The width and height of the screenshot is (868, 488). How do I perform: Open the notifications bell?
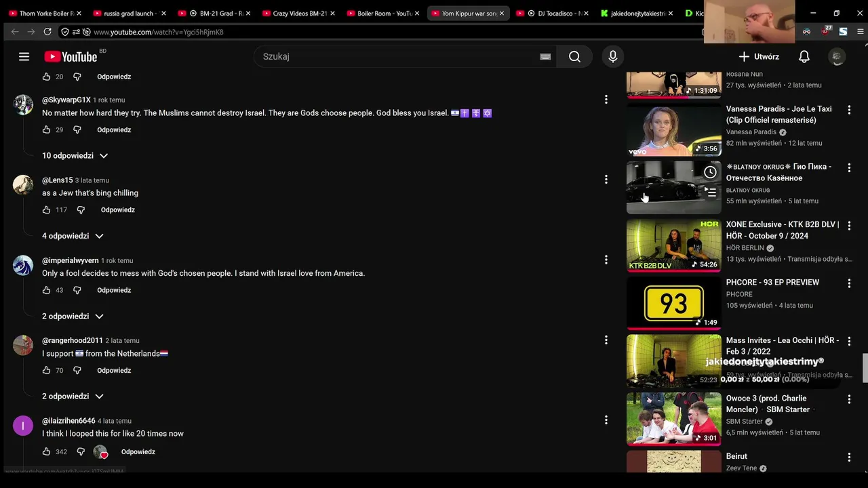pyautogui.click(x=804, y=57)
